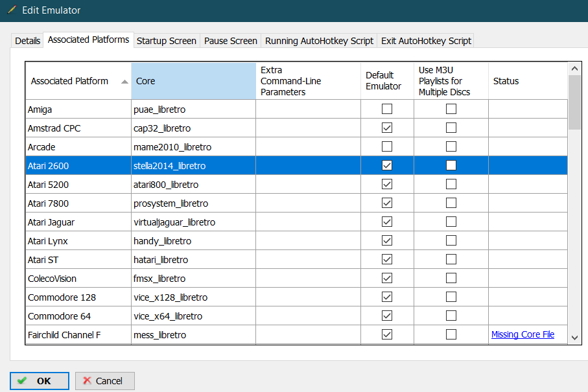Select the Amiga platform row
Screen dimensions: 588x392
pyautogui.click(x=78, y=109)
